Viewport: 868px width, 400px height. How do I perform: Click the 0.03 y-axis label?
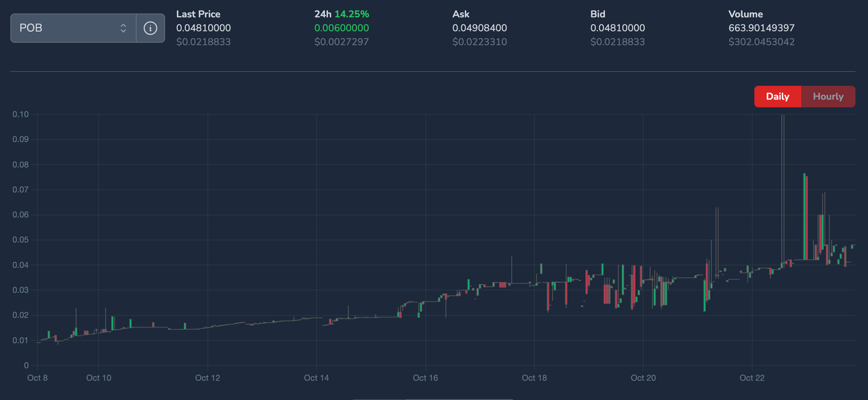[20, 290]
